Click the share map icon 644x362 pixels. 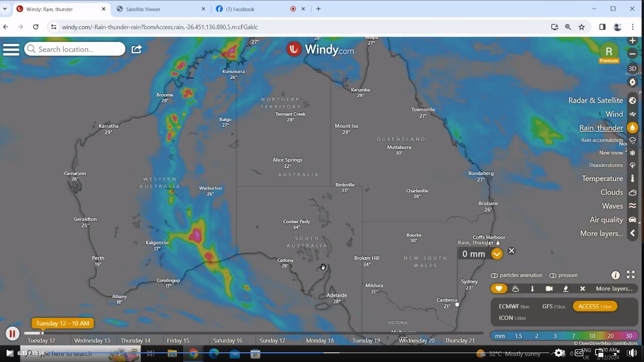pos(137,49)
